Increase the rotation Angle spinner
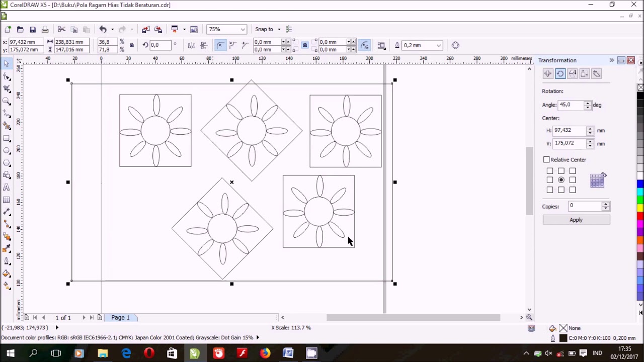644x362 pixels. pyautogui.click(x=587, y=103)
